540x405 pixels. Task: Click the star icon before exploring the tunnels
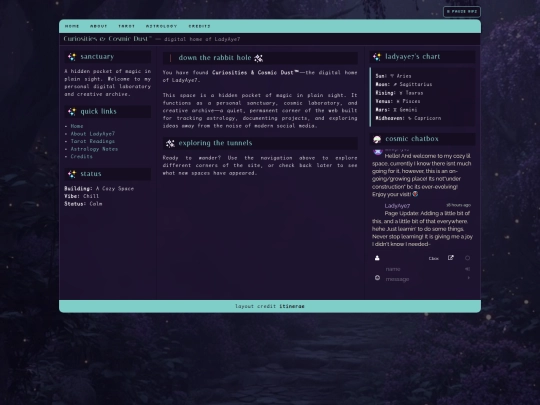pyautogui.click(x=170, y=144)
